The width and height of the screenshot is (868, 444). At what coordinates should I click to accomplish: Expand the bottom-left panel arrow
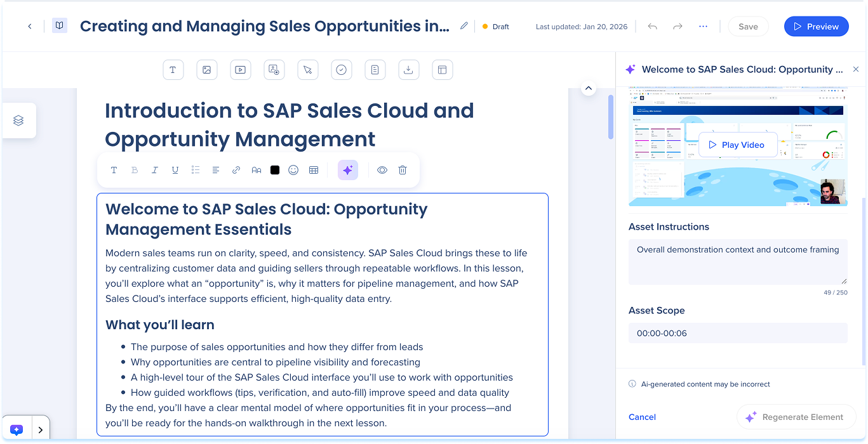41,430
